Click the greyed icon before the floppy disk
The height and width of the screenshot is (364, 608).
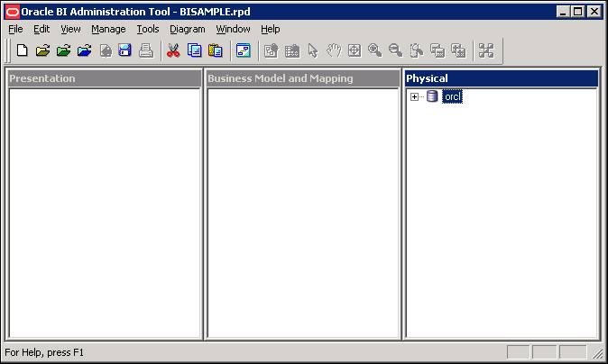pos(106,50)
